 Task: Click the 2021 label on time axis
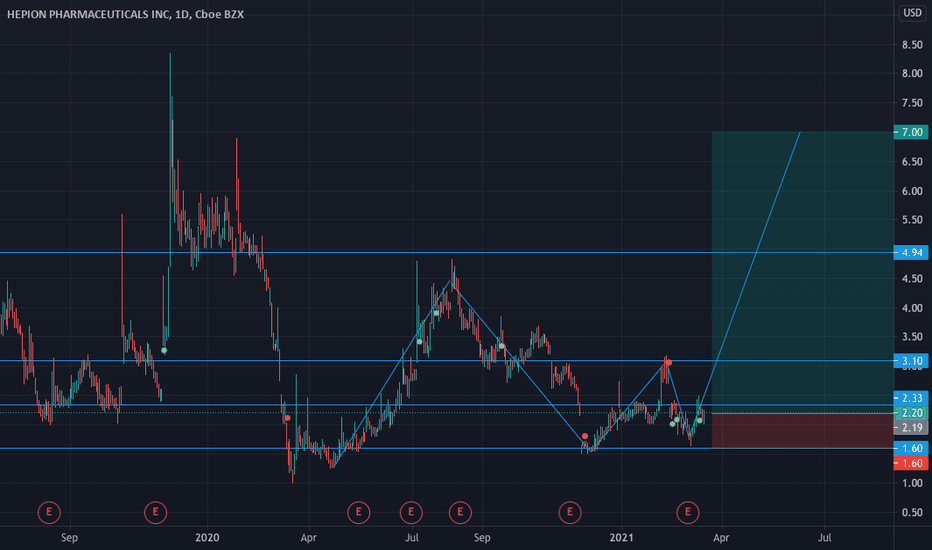(x=622, y=538)
